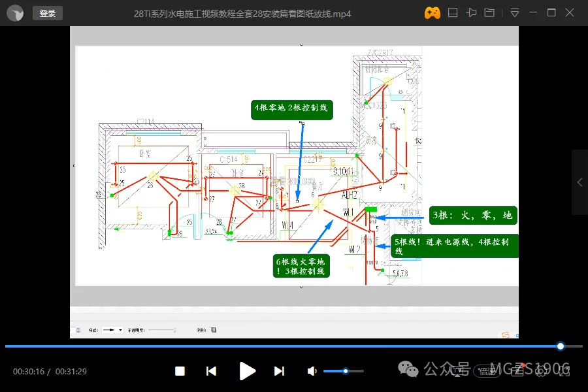Screen dimensions: 588x392
Task: Mute the volume speaker icon
Action: pos(312,371)
